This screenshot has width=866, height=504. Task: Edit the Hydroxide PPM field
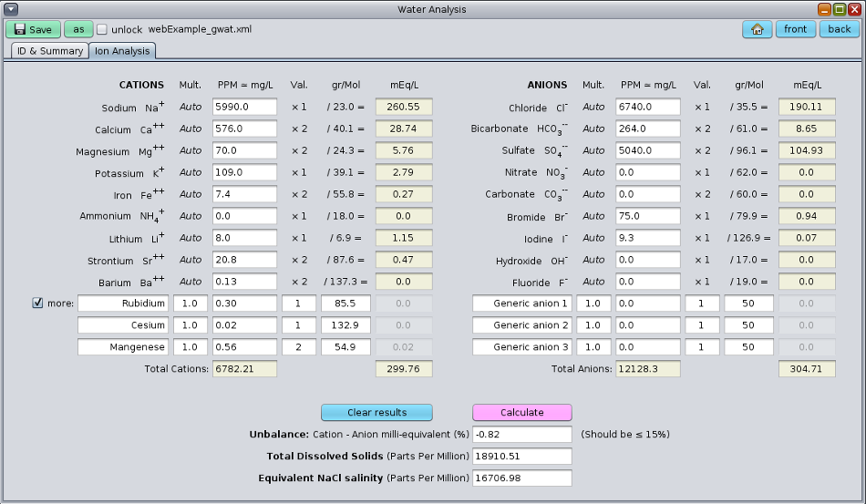(x=648, y=260)
